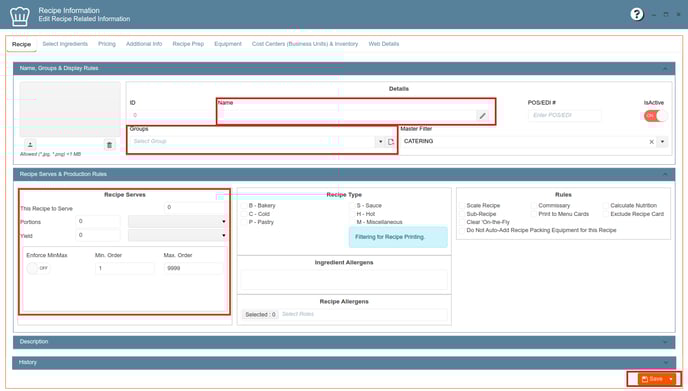The image size is (688, 391).
Task: Click the Portions quantity field
Action: pos(98,221)
